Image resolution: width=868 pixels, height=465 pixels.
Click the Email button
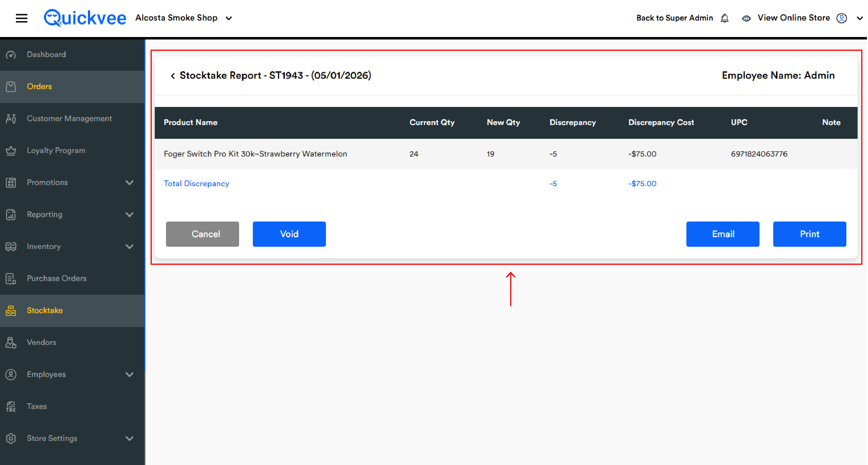(723, 234)
